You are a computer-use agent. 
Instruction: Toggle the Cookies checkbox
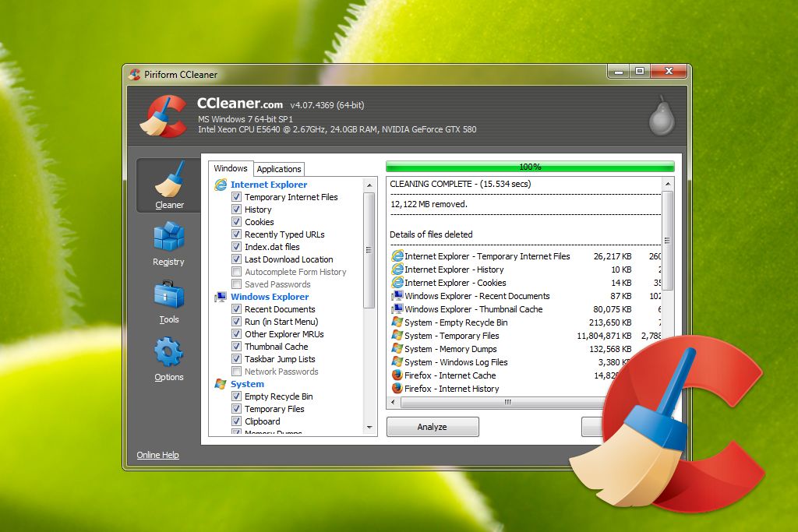pos(236,222)
